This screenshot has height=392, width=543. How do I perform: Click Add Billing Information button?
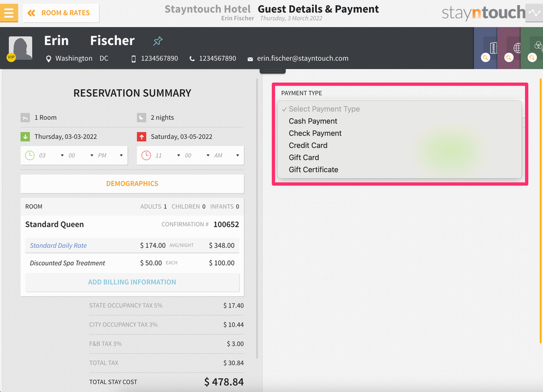[x=132, y=282]
